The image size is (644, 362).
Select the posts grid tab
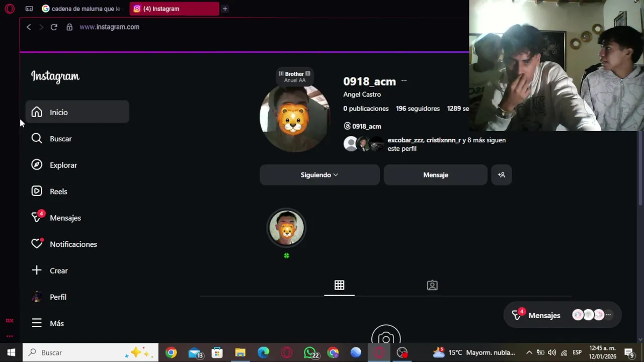[339, 285]
